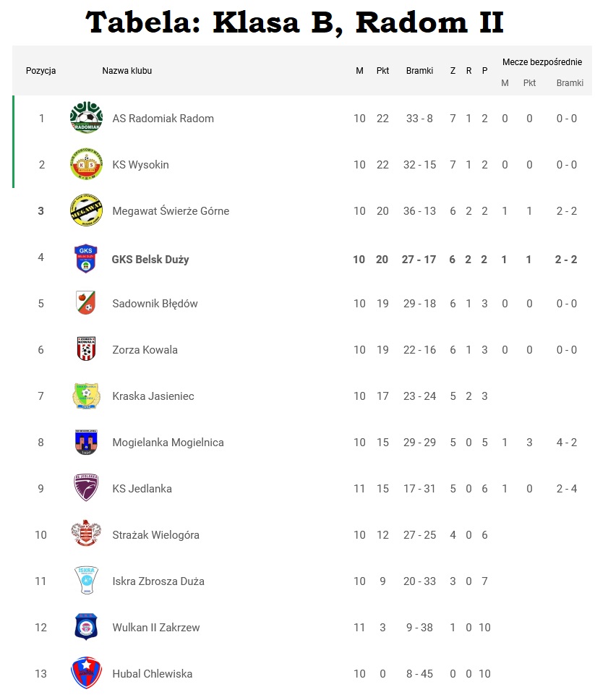
Task: Click the Nazwa klubu column header
Action: coord(127,71)
